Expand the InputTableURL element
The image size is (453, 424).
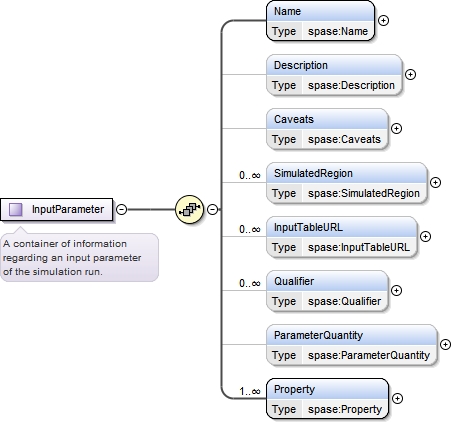pyautogui.click(x=425, y=237)
